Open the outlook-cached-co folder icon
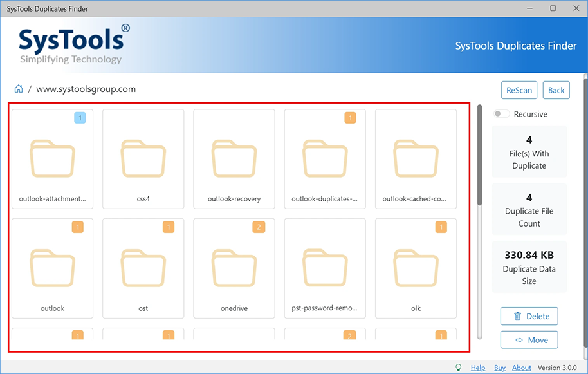The height and width of the screenshot is (374, 588). point(416,158)
